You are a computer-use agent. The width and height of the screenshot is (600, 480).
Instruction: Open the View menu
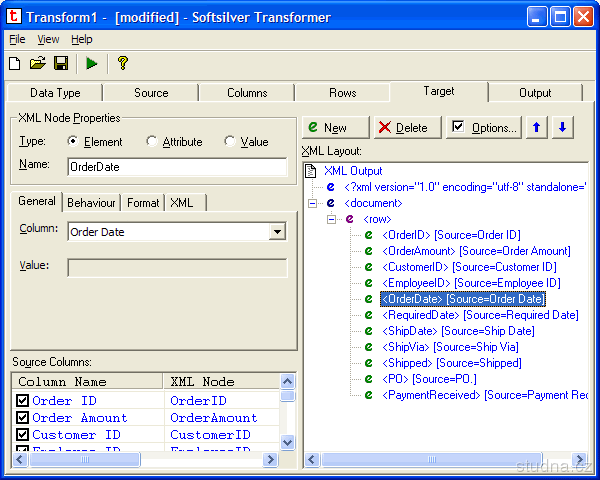click(x=48, y=39)
